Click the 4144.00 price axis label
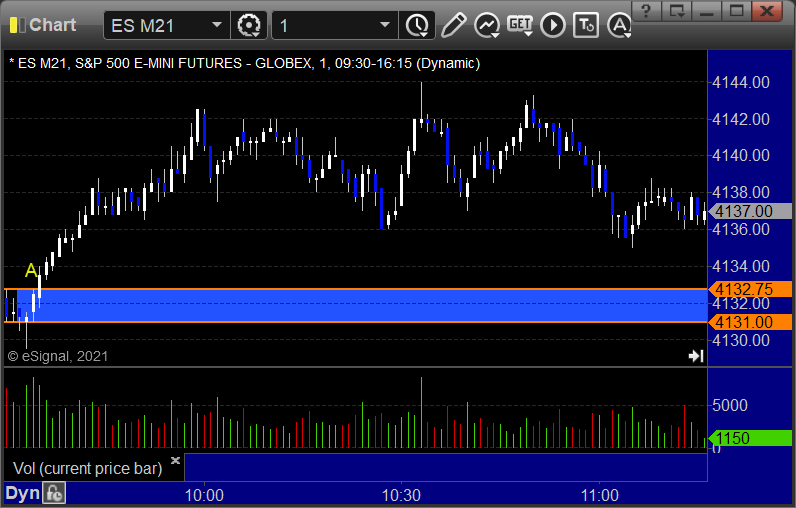Viewport: 796px width, 508px height. (x=741, y=82)
